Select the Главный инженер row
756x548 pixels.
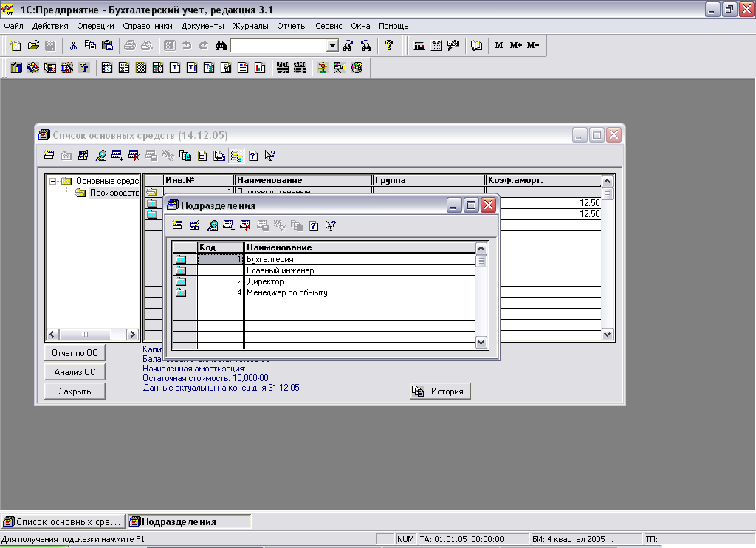[324, 270]
